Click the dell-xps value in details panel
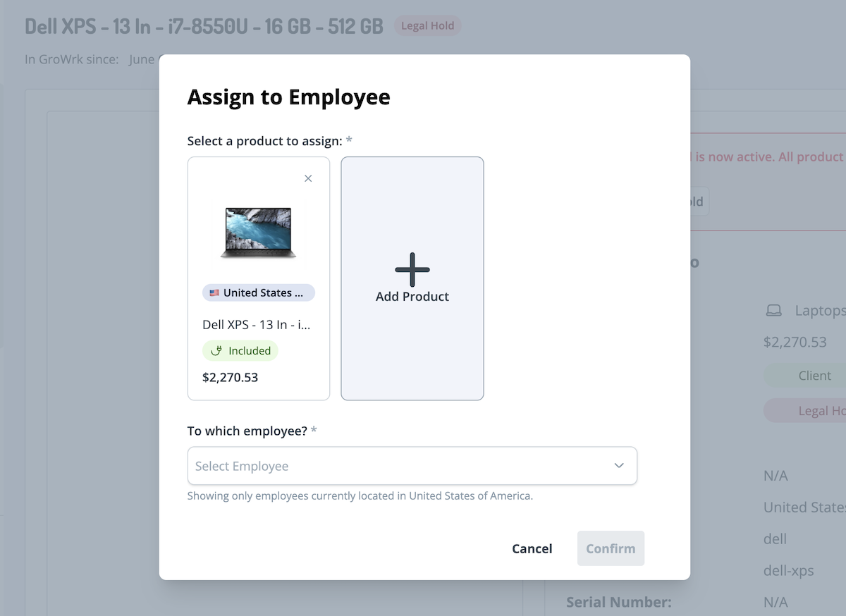The width and height of the screenshot is (846, 616). point(788,570)
